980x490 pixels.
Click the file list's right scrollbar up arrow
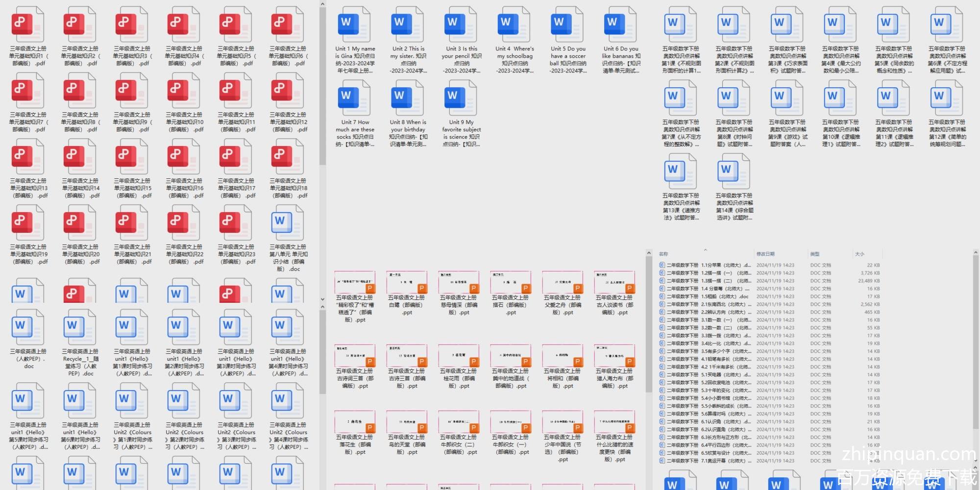click(975, 253)
